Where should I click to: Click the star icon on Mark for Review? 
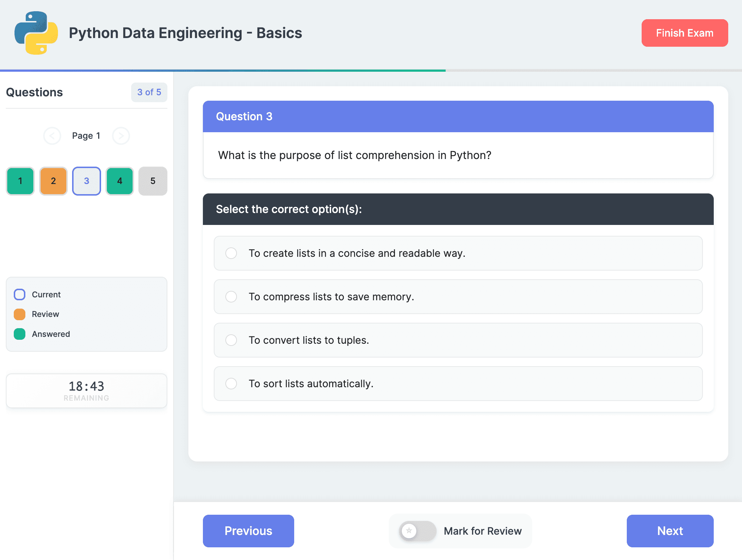(x=409, y=531)
